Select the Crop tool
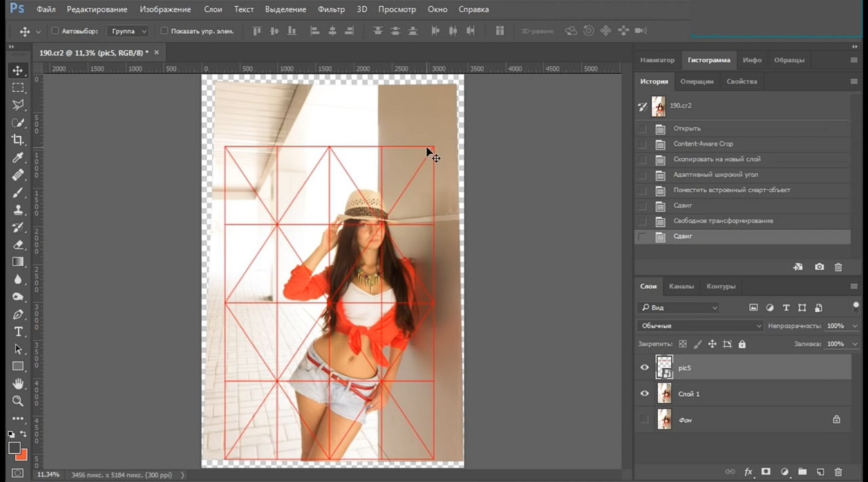 (18, 140)
